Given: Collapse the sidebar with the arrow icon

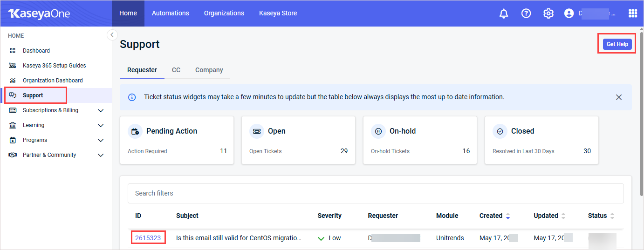Looking at the screenshot, I should 112,35.
